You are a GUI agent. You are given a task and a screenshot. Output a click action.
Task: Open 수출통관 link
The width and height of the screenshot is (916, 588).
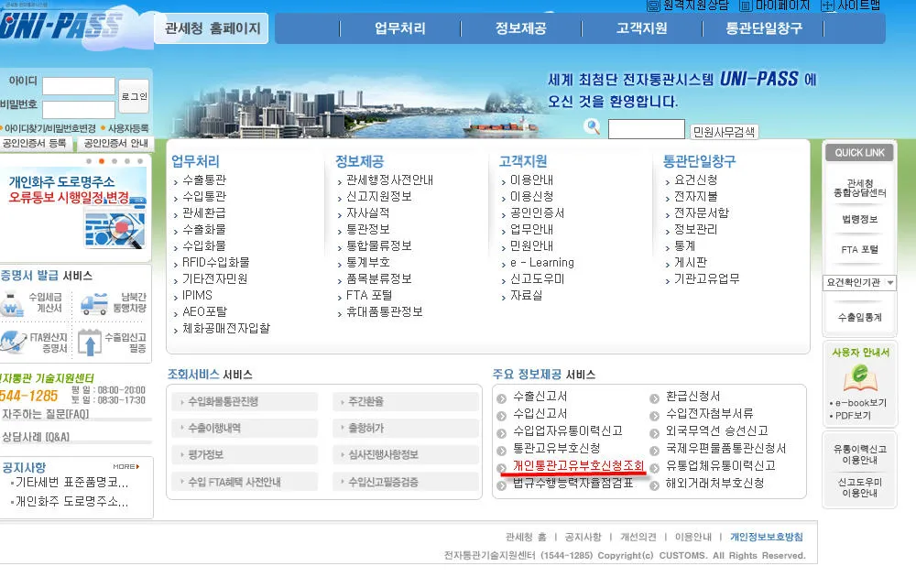204,180
